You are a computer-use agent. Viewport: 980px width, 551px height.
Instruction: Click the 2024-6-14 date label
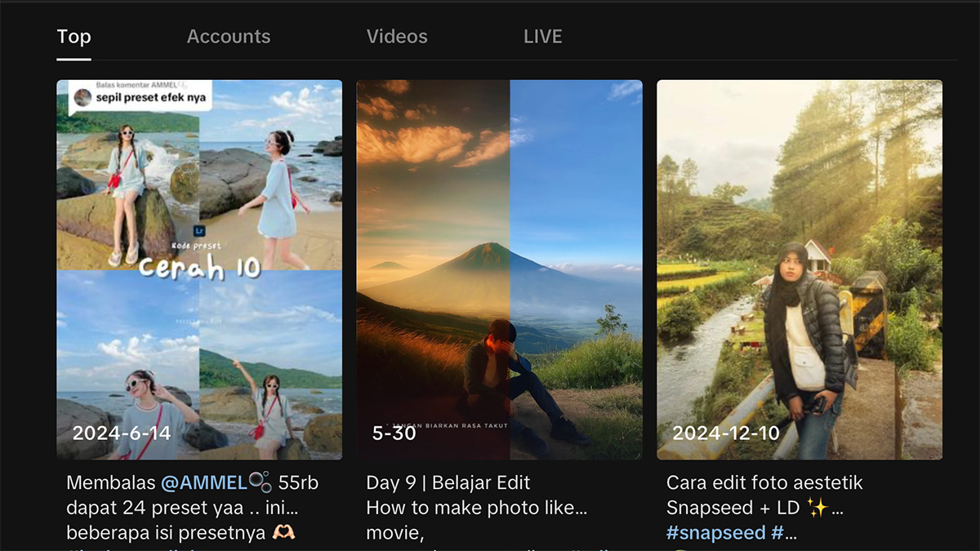pyautogui.click(x=122, y=433)
